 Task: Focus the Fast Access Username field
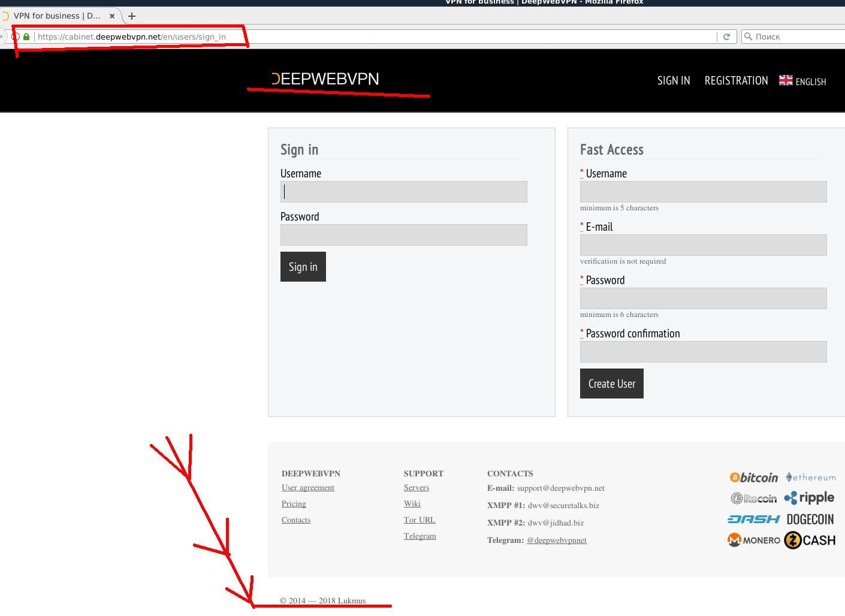(703, 192)
